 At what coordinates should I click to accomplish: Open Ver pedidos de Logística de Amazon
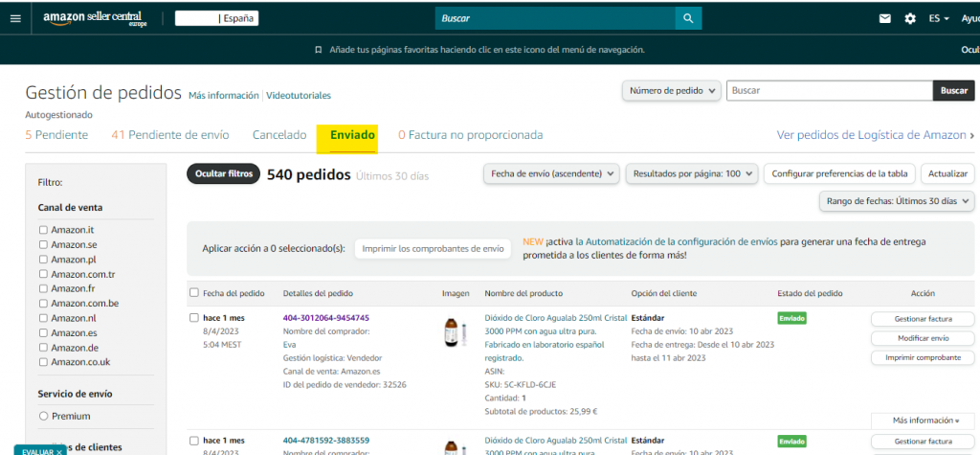pyautogui.click(x=875, y=134)
